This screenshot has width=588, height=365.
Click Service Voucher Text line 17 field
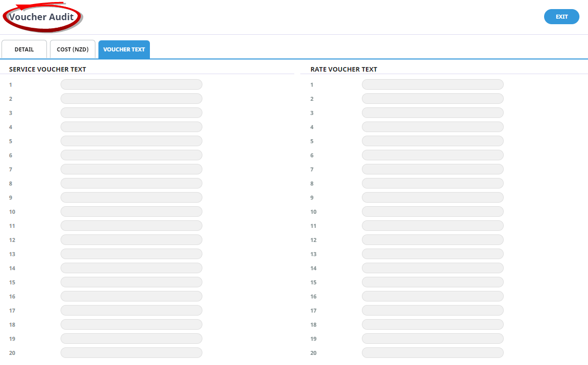(131, 311)
